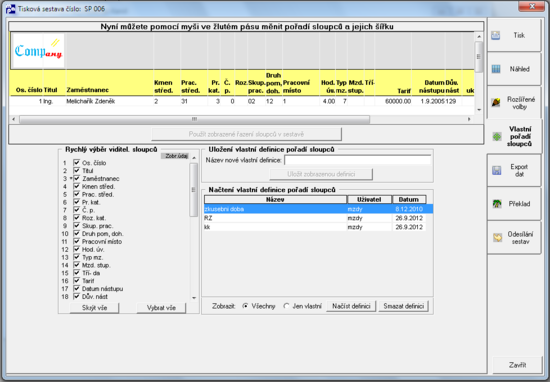Uncheck the Titul column checkbox
The width and height of the screenshot is (550, 382).
click(76, 170)
